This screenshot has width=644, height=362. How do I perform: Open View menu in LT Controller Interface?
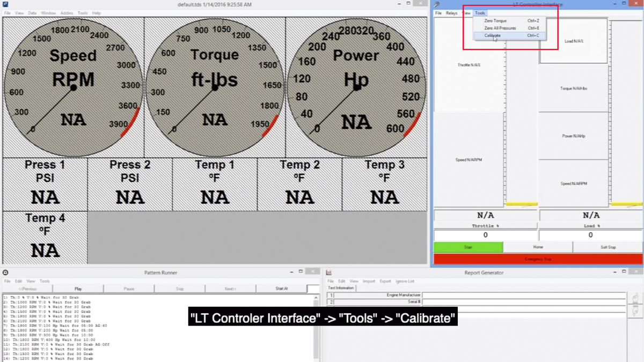[466, 13]
